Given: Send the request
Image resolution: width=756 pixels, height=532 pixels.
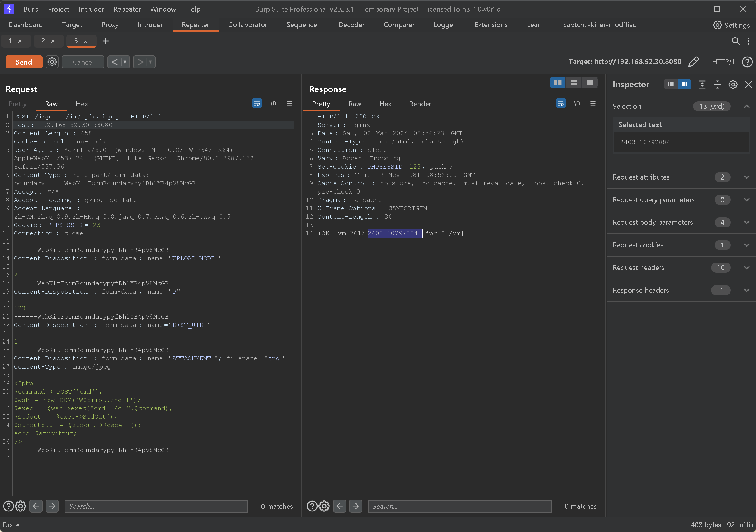Looking at the screenshot, I should point(24,62).
